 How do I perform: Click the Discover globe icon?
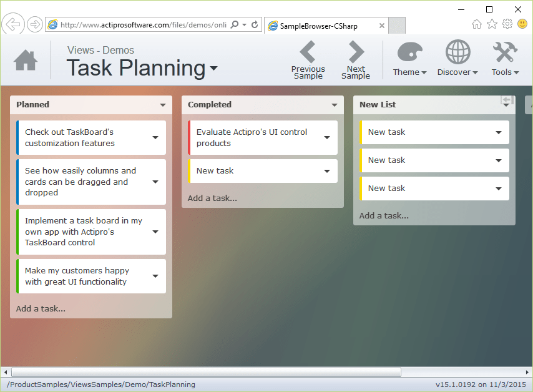(457, 53)
